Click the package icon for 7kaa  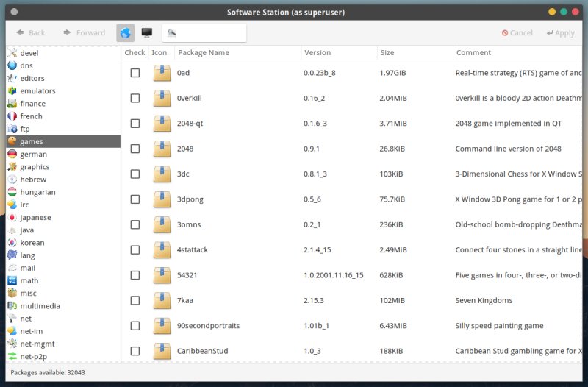pos(162,300)
